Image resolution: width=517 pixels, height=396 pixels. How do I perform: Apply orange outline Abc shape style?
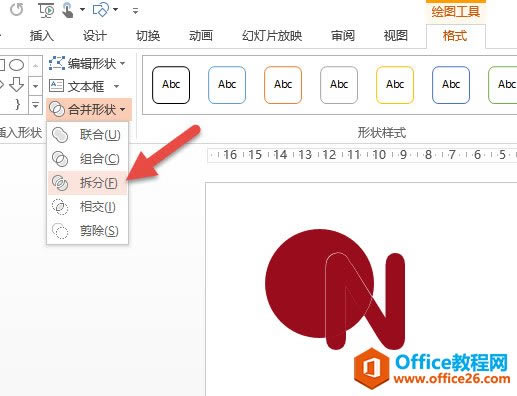[x=283, y=85]
